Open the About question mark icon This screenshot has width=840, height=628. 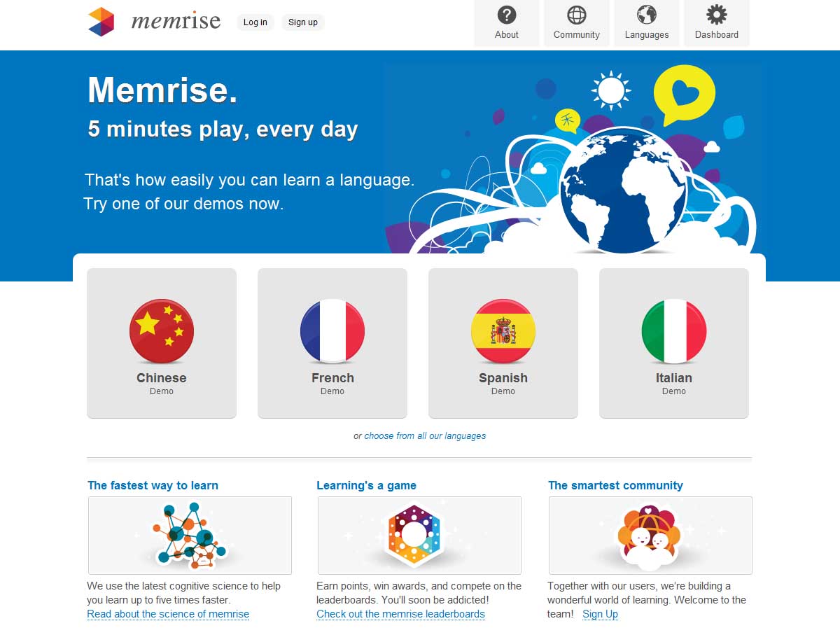tap(507, 14)
